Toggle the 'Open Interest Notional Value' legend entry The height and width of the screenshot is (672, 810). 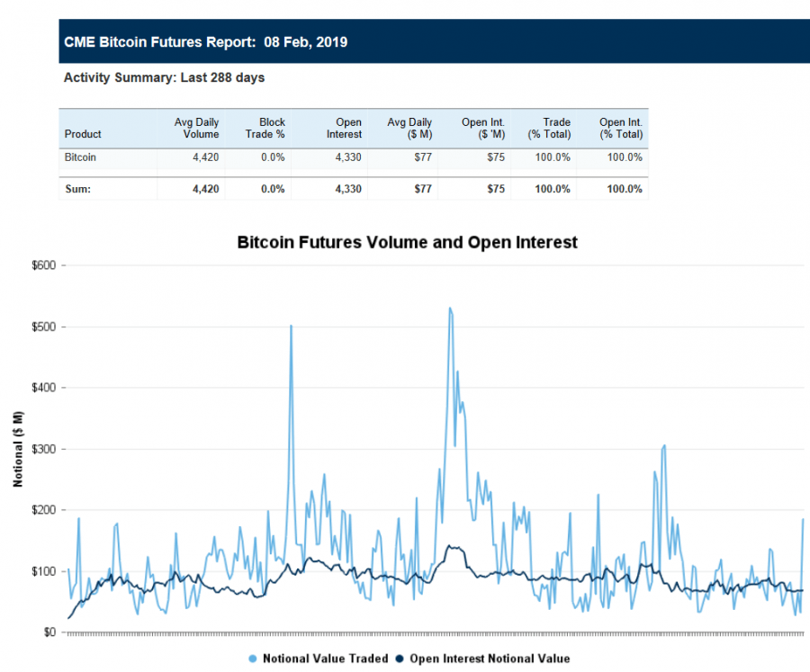click(482, 659)
